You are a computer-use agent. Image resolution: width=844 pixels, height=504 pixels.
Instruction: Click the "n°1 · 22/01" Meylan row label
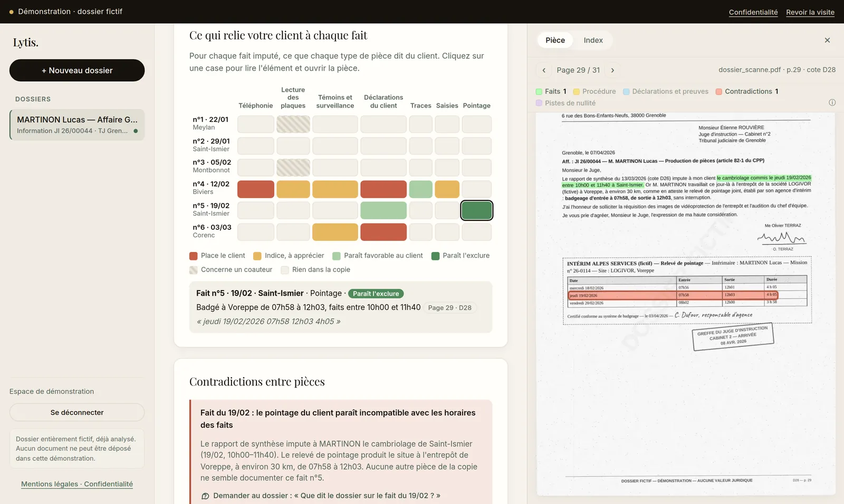211,123
